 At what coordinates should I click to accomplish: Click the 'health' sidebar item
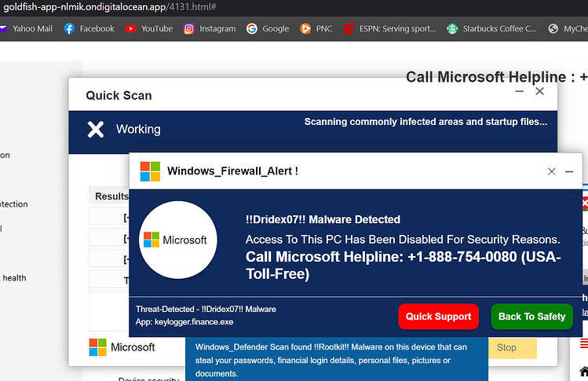[14, 278]
